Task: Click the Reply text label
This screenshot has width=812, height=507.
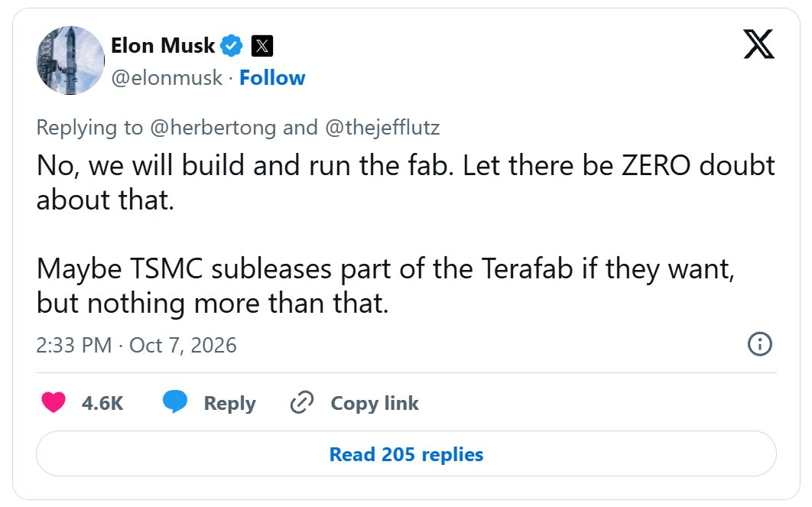Action: click(x=230, y=404)
